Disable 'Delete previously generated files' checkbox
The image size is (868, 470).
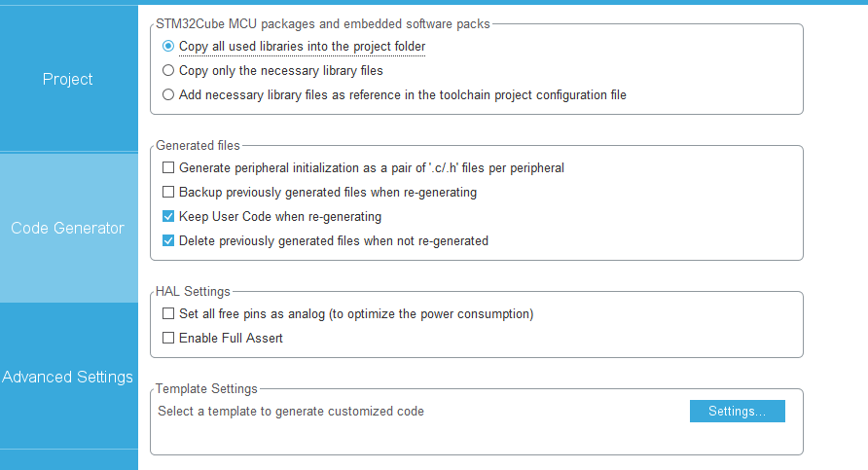pos(169,240)
